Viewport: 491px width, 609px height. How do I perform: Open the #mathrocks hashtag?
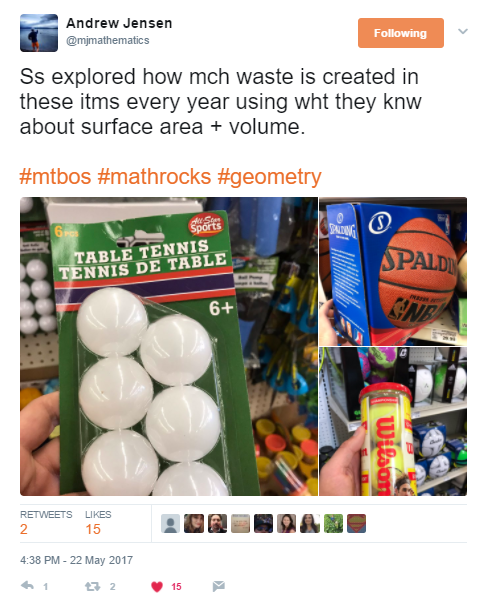154,177
